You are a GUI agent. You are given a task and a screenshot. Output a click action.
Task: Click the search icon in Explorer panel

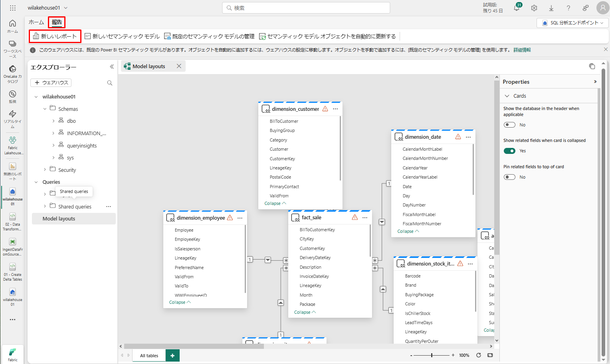tap(110, 83)
